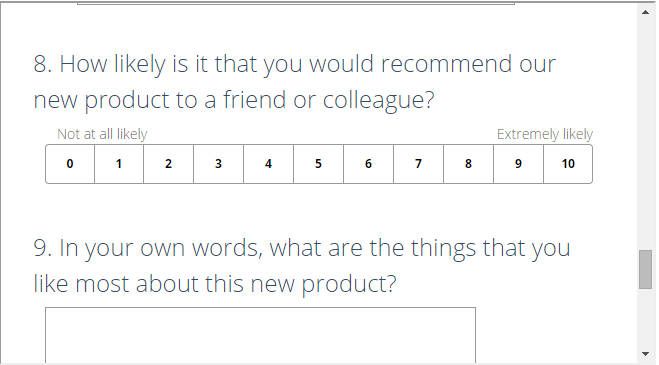Choose rating 10 extremely likely

coord(568,164)
